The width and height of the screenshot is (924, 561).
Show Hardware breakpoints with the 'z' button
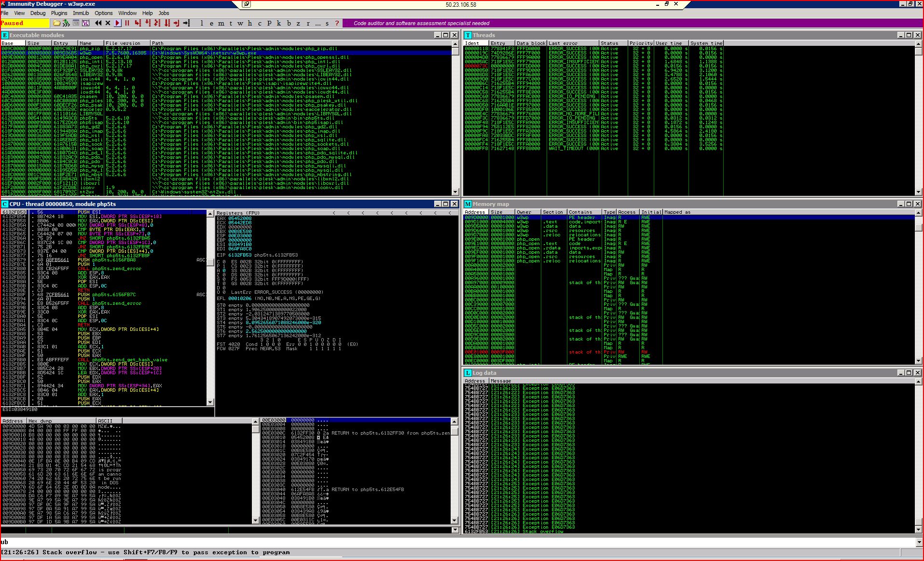click(298, 23)
